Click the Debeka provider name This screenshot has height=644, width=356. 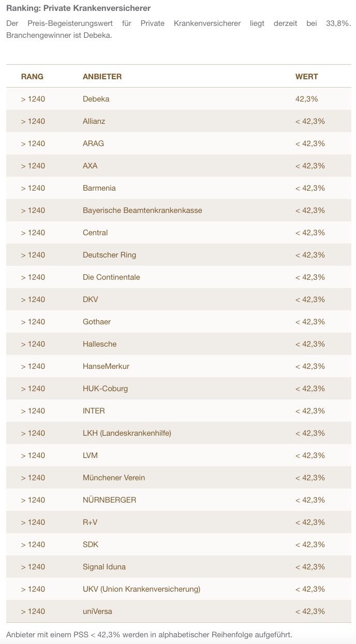(96, 99)
